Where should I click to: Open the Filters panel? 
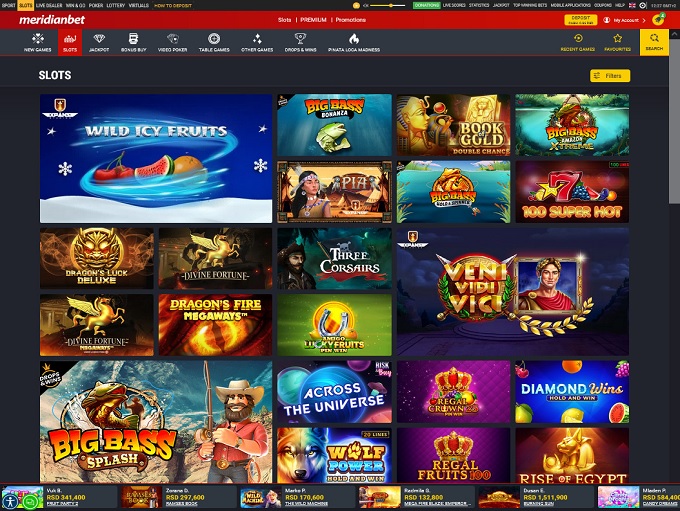(x=610, y=76)
